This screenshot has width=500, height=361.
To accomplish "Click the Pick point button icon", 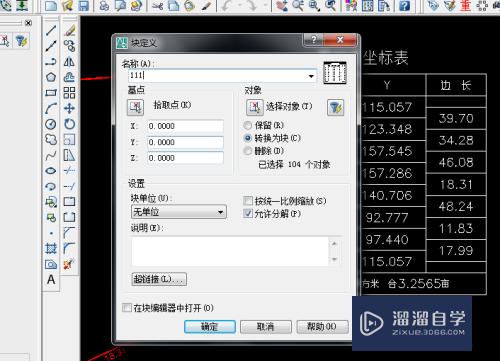I will pos(135,107).
